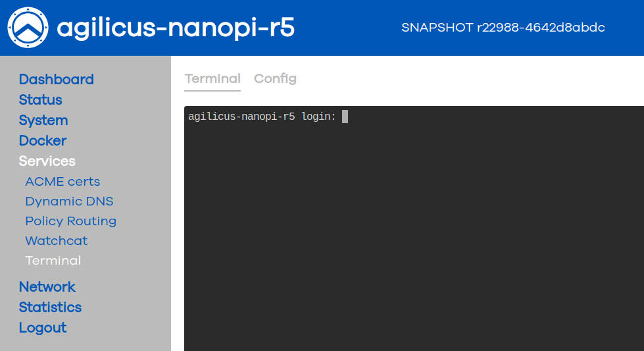644x351 pixels.
Task: Click the Agilicus logo icon in header
Action: click(28, 28)
